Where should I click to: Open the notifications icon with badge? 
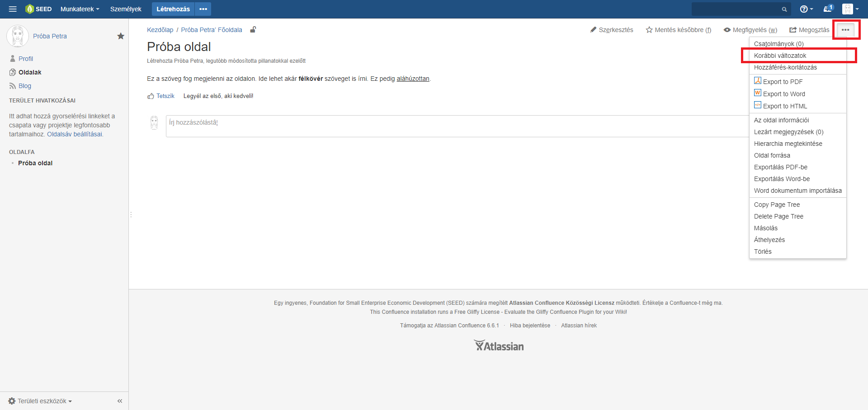point(828,9)
